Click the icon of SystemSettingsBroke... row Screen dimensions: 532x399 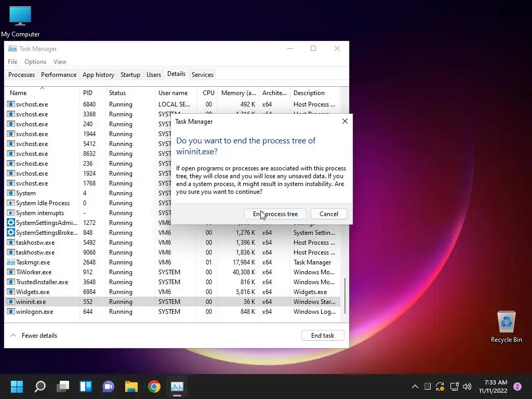coord(11,233)
